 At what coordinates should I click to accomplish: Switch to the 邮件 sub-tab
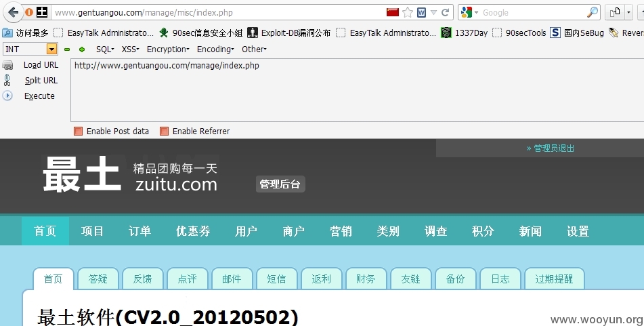click(232, 279)
